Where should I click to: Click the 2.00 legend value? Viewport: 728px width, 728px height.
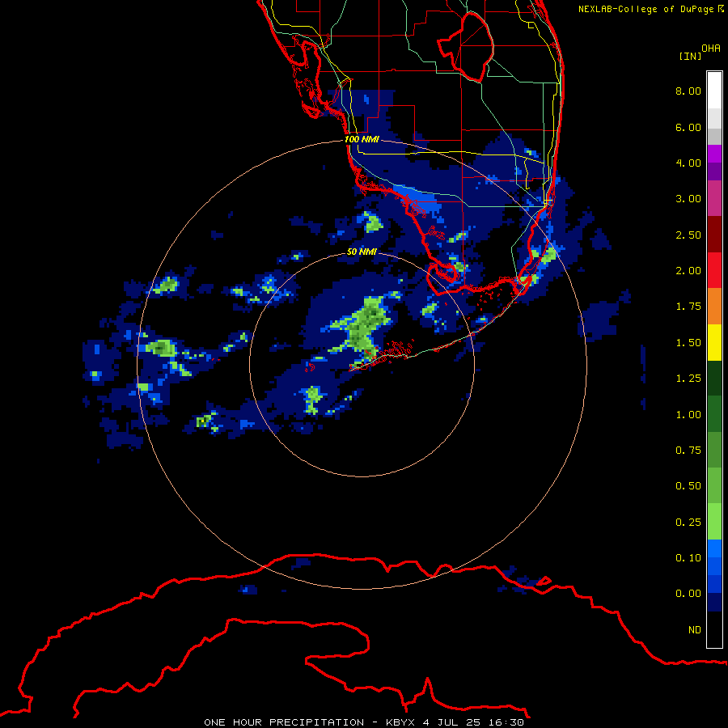(688, 271)
